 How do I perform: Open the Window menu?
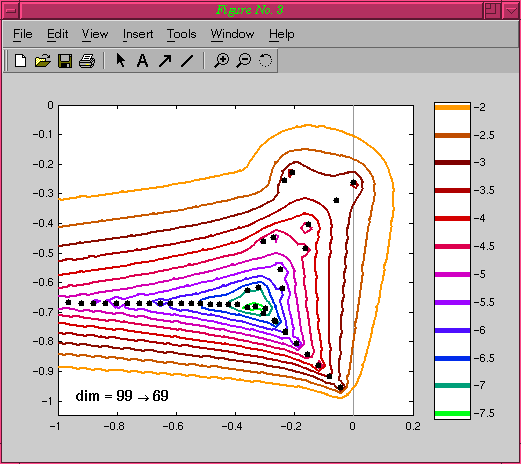point(232,34)
